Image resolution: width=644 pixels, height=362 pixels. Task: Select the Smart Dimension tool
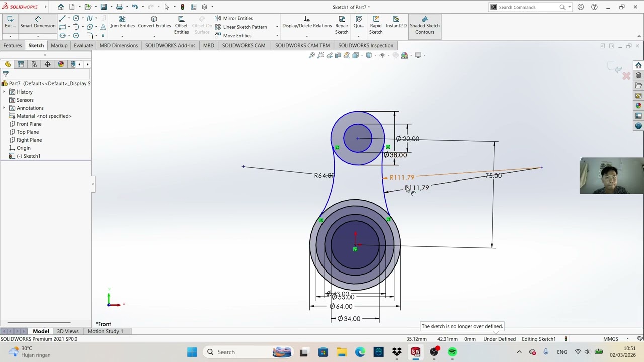(x=38, y=22)
